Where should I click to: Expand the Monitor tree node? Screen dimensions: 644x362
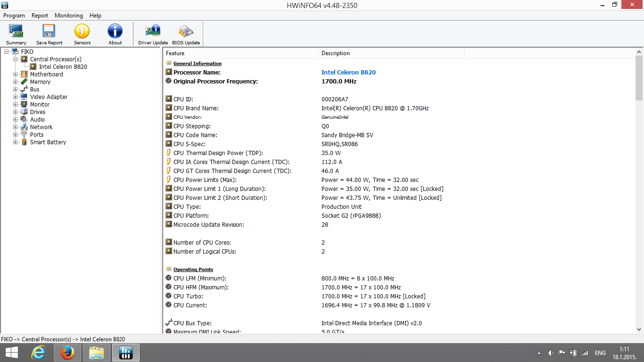(x=16, y=105)
